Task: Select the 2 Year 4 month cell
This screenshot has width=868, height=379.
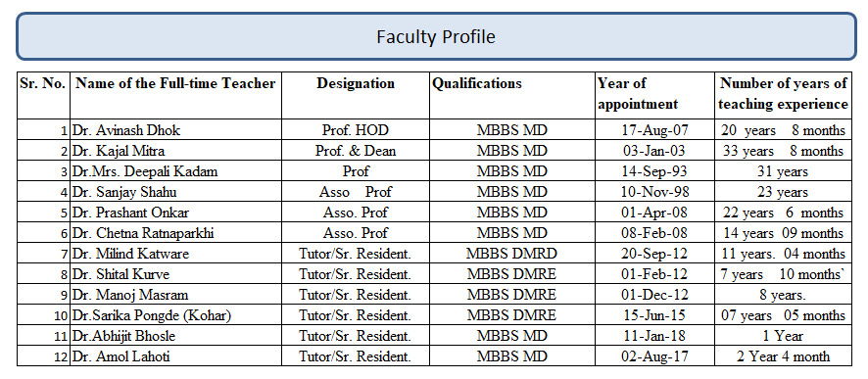Action: pyautogui.click(x=783, y=355)
